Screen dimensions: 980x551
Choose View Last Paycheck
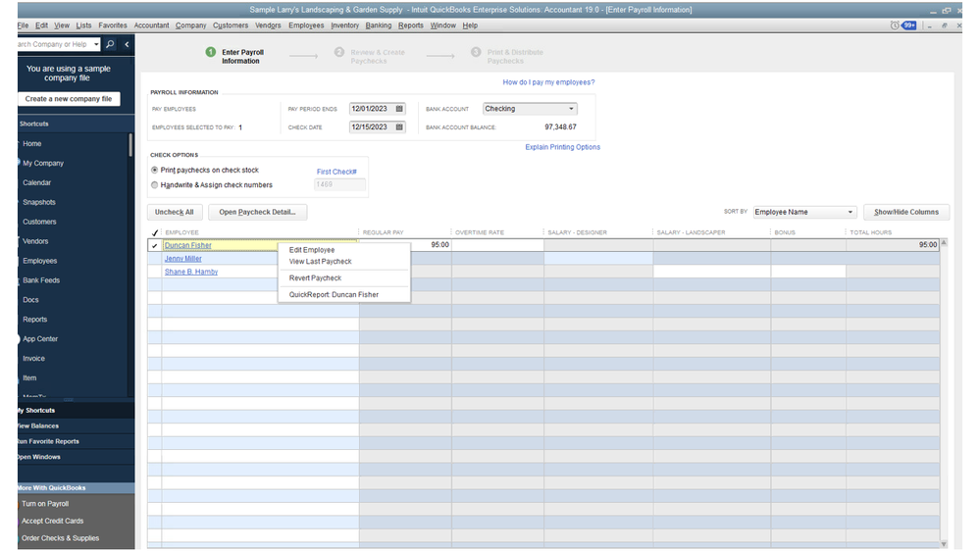click(320, 262)
